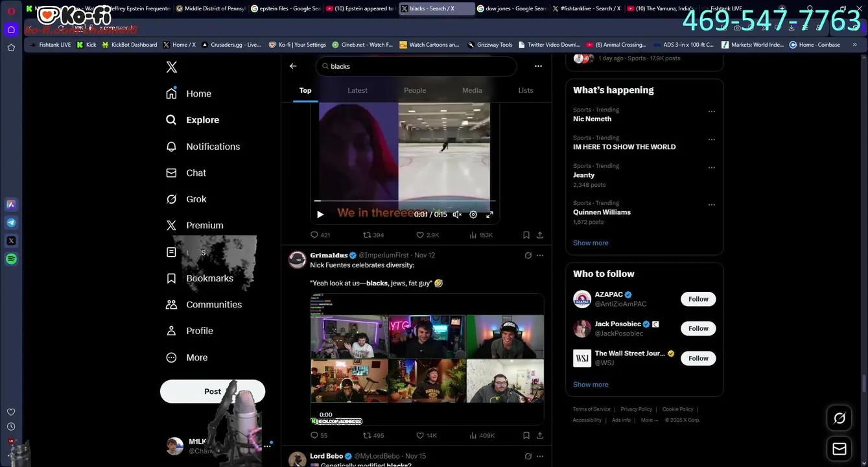Open search options three-dot menu

point(538,66)
